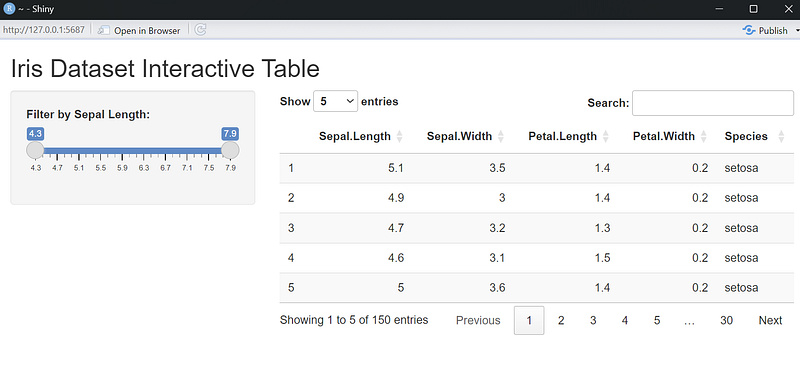Click cell value 3.1 in row 4

(x=497, y=258)
